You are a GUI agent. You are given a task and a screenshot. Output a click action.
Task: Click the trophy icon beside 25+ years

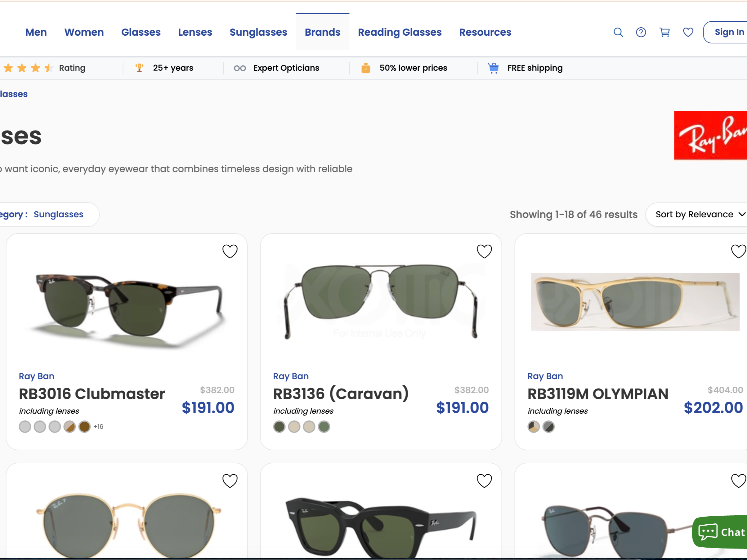click(139, 68)
